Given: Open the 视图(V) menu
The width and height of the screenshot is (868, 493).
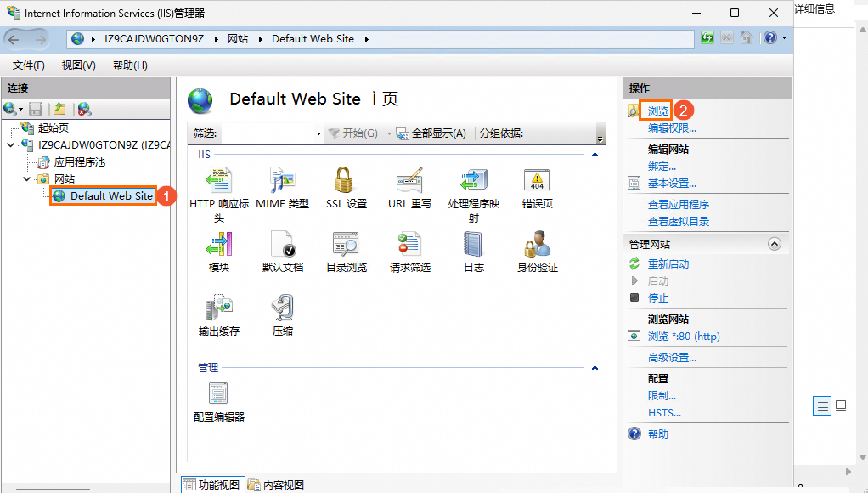Looking at the screenshot, I should point(79,65).
